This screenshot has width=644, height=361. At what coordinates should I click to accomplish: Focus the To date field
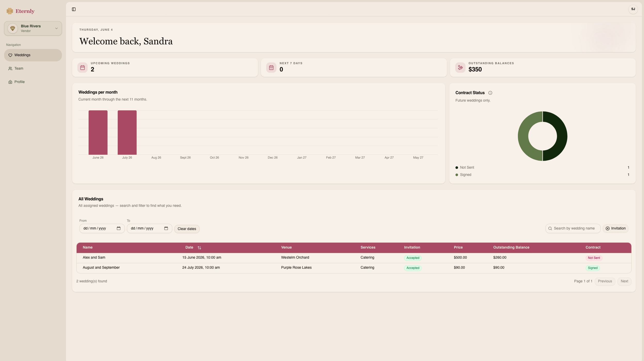(x=150, y=228)
